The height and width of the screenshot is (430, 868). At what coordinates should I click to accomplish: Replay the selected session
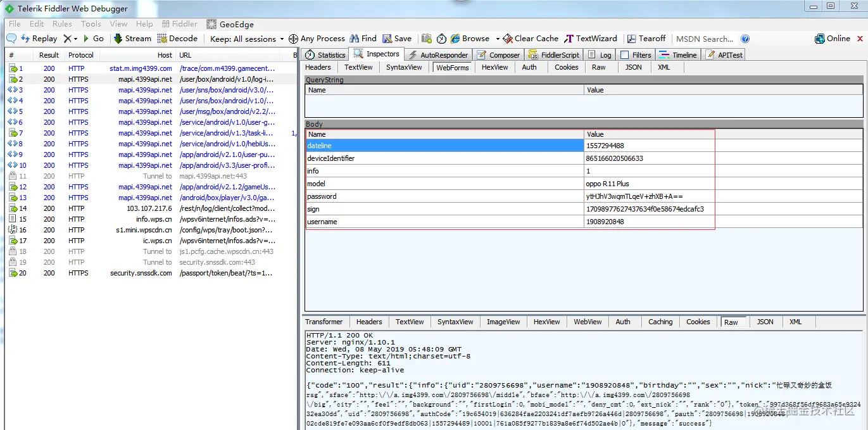39,39
